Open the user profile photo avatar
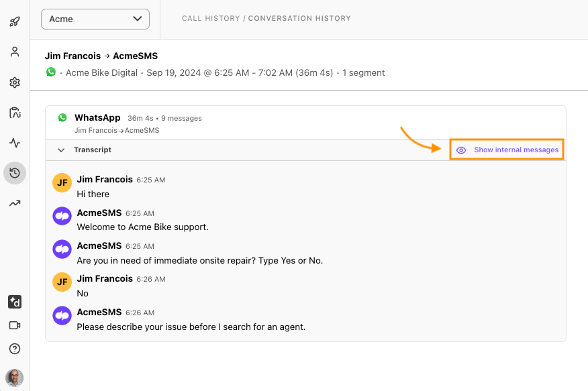The image size is (588, 391). pos(15,378)
